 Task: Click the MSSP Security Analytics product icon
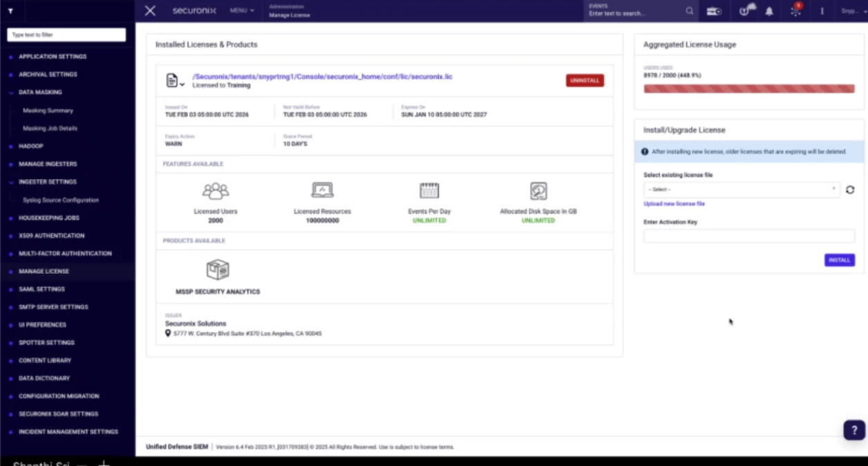tap(218, 270)
